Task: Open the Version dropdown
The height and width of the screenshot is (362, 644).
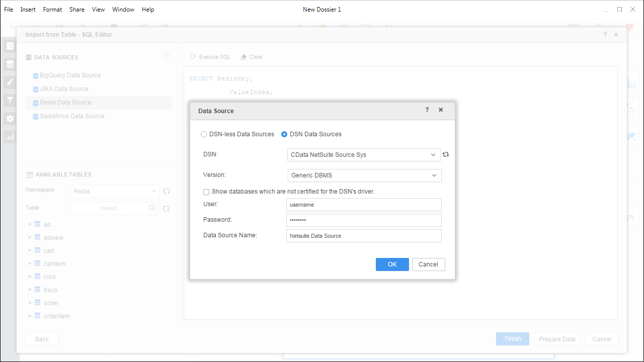Action: [434, 175]
